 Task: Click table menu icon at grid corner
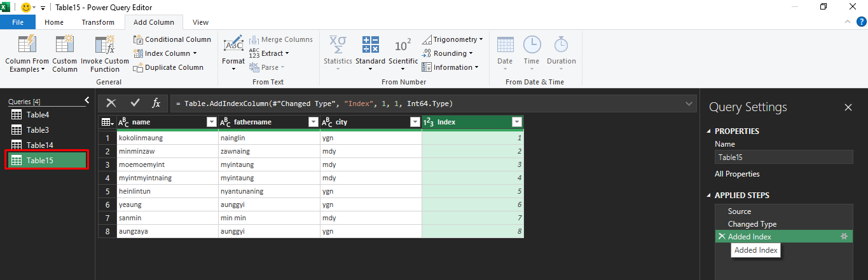tap(107, 122)
